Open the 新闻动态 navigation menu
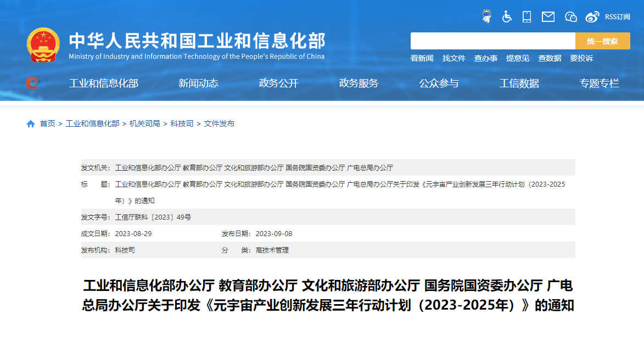This screenshot has height=342, width=644. (198, 83)
